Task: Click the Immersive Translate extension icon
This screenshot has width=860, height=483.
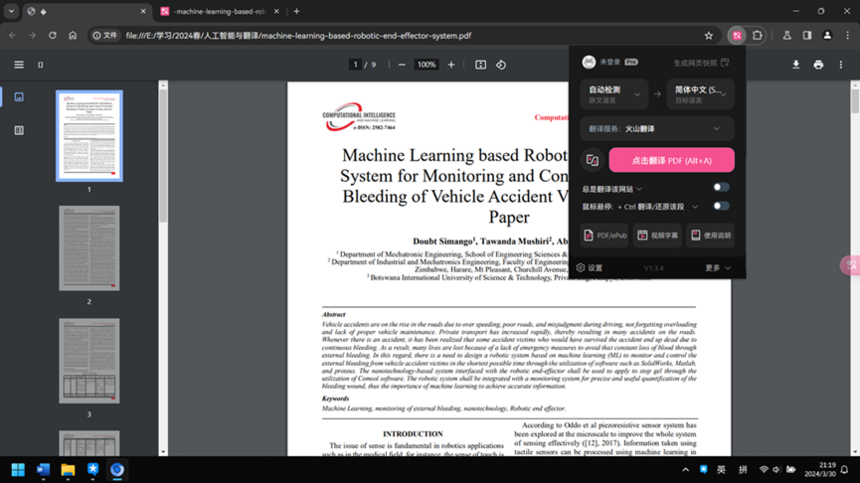Action: [737, 36]
